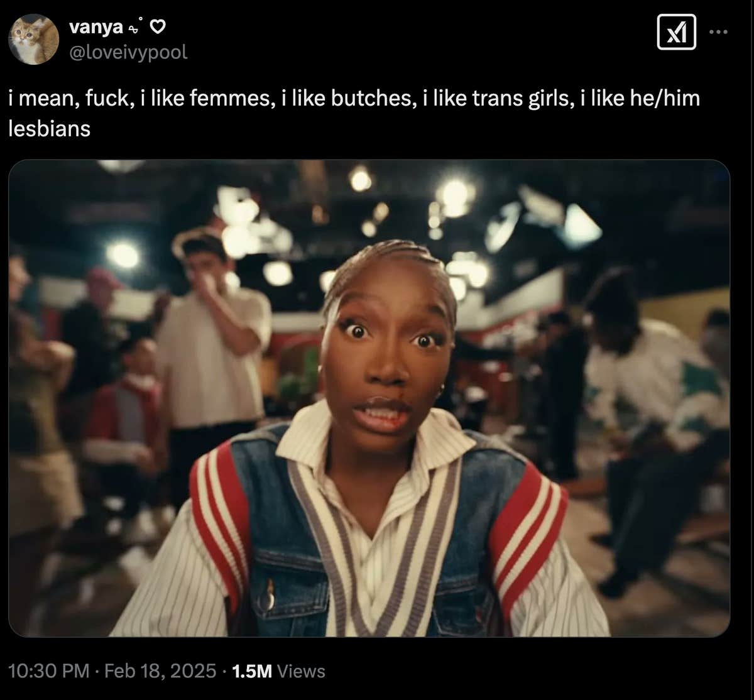Click the word "lesbians" on second line
This screenshot has width=754, height=700.
click(50, 129)
